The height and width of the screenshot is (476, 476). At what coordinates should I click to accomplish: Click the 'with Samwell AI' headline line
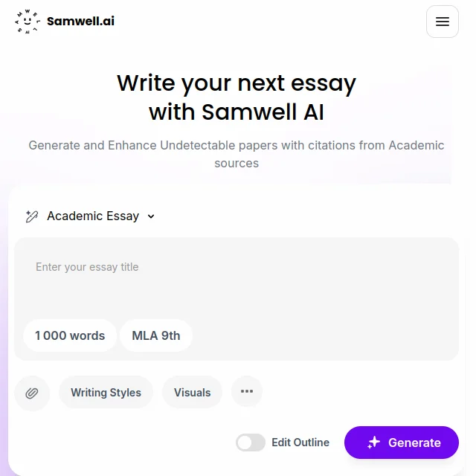click(x=237, y=112)
